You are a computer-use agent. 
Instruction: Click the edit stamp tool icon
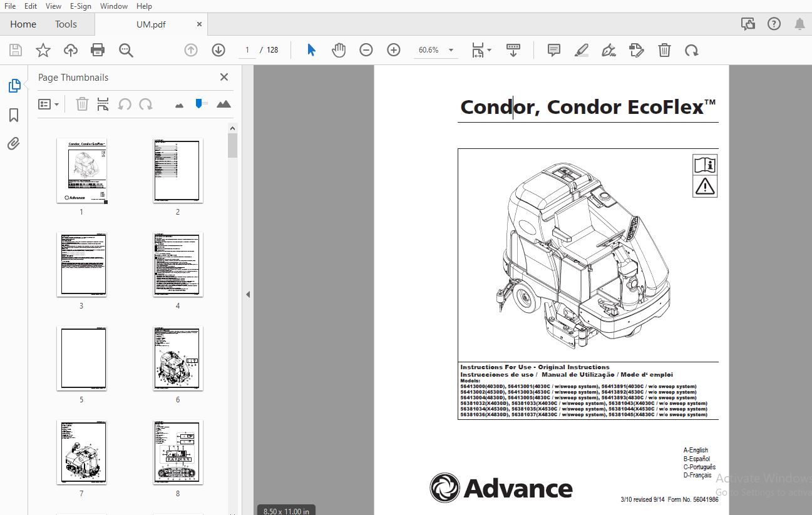(x=637, y=50)
